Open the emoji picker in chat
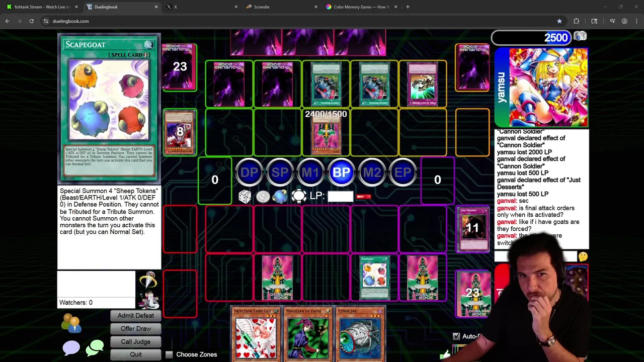 coord(583,257)
